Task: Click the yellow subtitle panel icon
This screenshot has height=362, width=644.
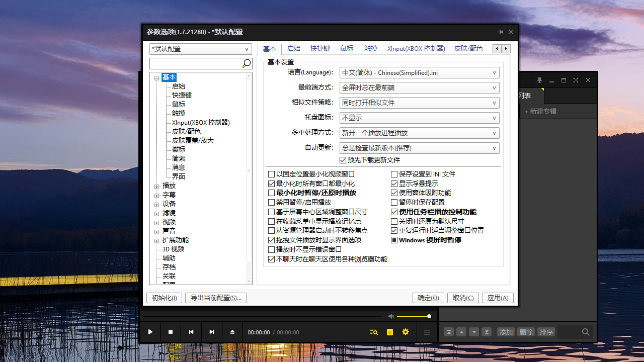Action: click(x=389, y=332)
